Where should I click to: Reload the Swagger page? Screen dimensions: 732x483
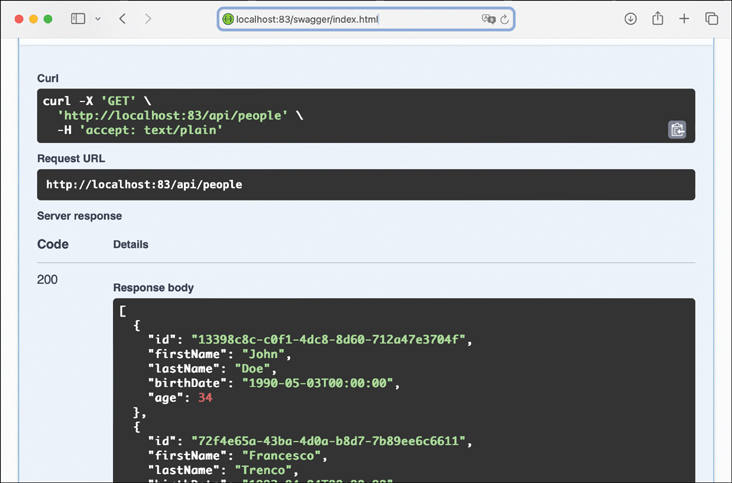tap(505, 19)
